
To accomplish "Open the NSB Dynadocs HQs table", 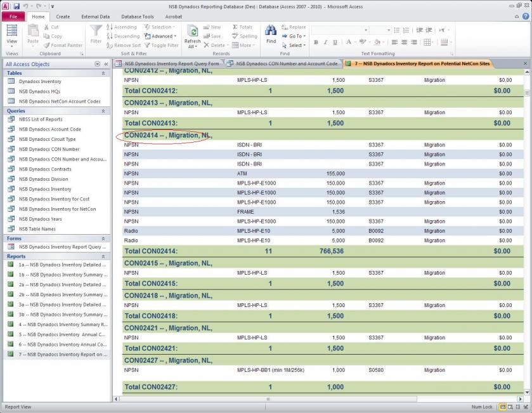I will [x=39, y=91].
